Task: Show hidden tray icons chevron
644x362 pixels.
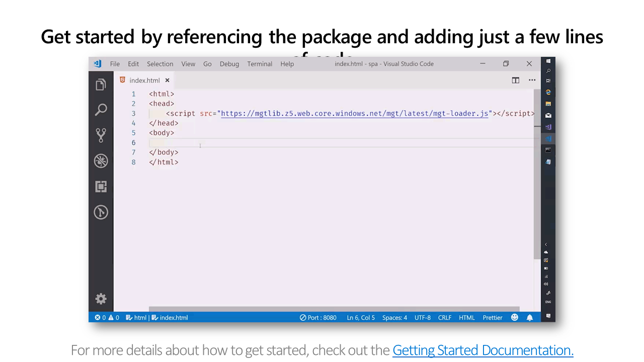Action: tap(546, 244)
